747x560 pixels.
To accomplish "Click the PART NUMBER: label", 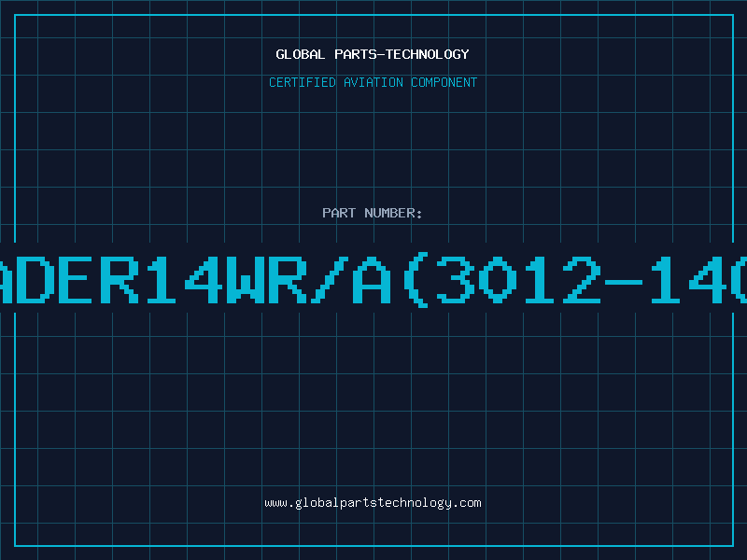I will click(x=372, y=213).
